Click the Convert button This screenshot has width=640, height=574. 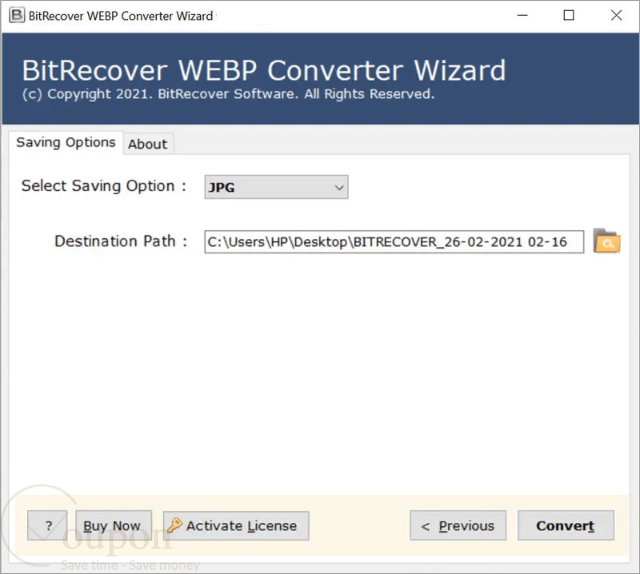coord(566,525)
